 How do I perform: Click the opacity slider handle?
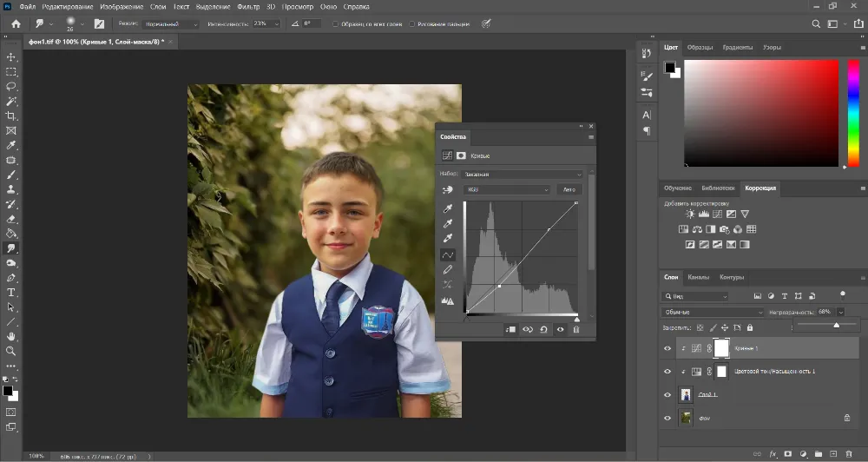(836, 325)
